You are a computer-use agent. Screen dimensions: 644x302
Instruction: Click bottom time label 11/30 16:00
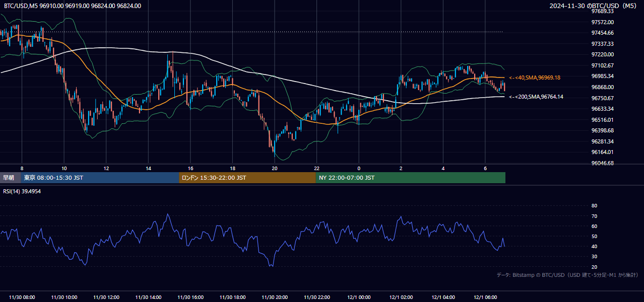[x=190, y=297]
